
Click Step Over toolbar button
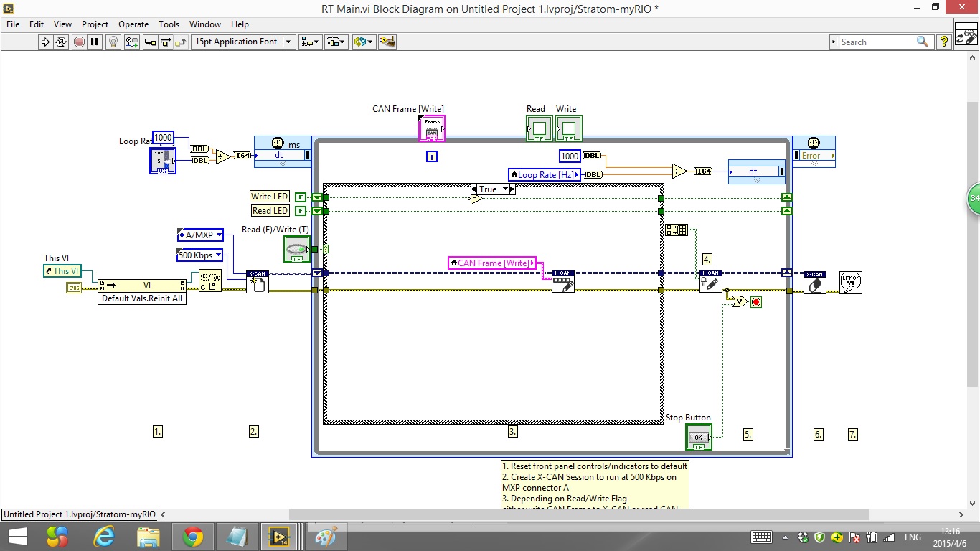pos(165,42)
